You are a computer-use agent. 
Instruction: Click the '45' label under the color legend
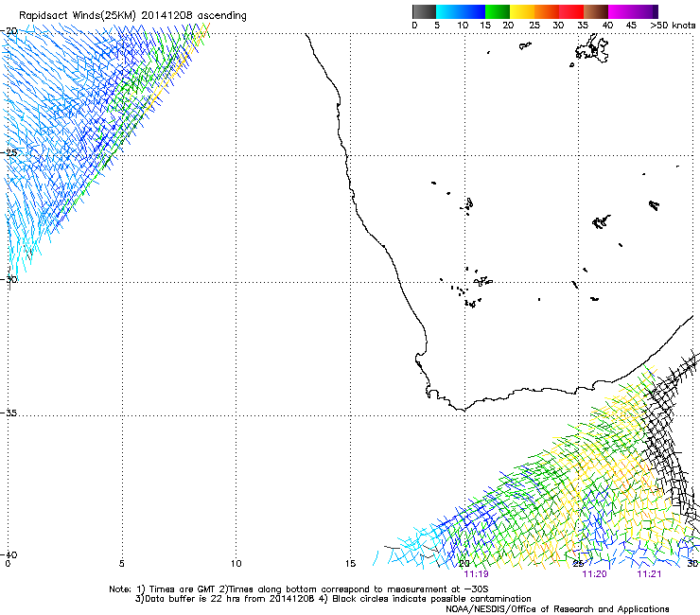tap(631, 26)
